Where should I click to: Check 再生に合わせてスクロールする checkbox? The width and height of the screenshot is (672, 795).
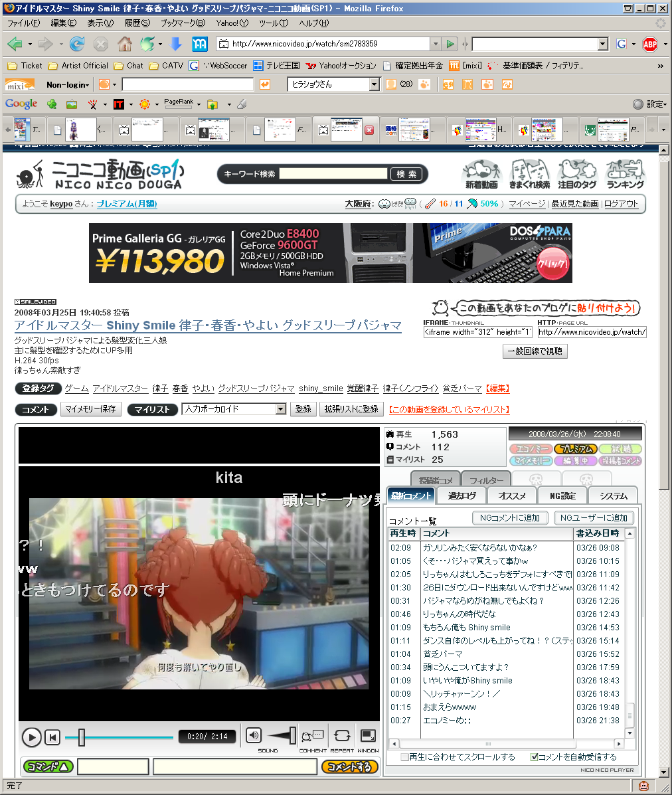(404, 757)
